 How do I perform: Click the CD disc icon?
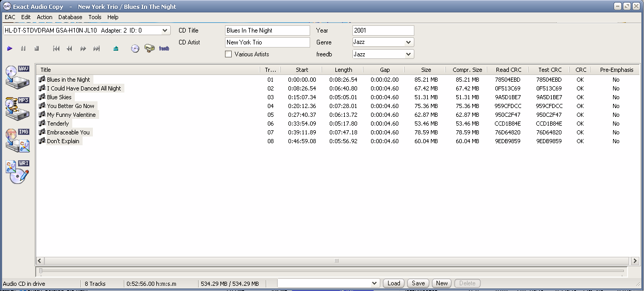click(135, 49)
